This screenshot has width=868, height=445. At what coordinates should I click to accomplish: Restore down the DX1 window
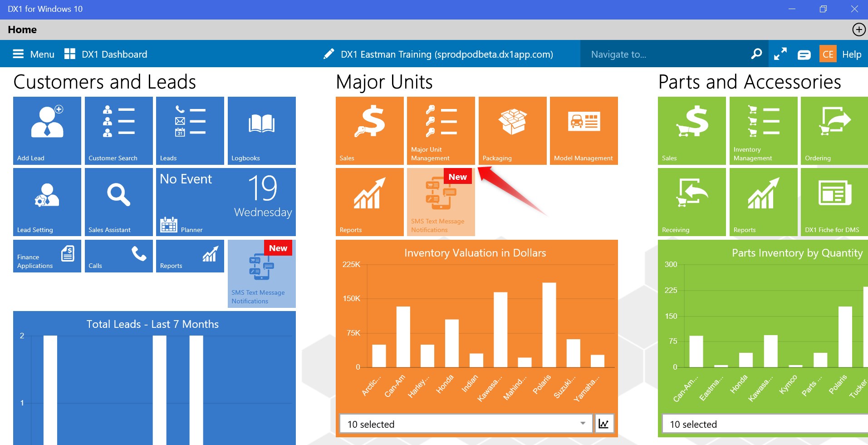(823, 9)
